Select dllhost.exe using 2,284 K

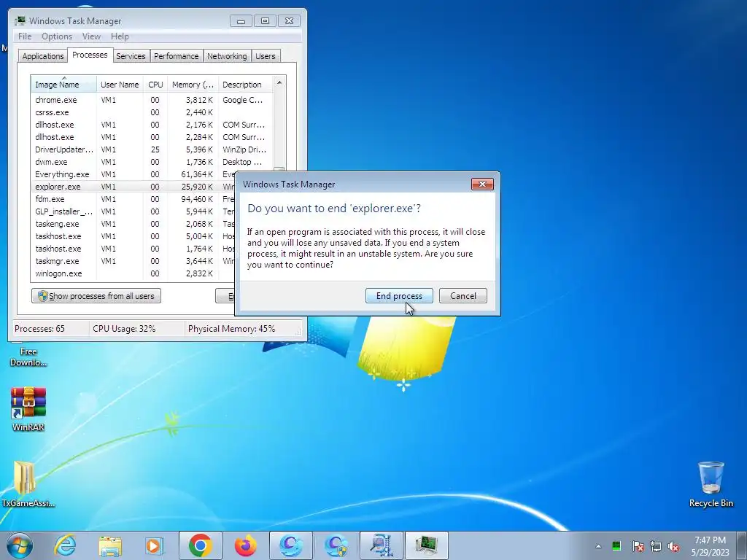(152, 137)
